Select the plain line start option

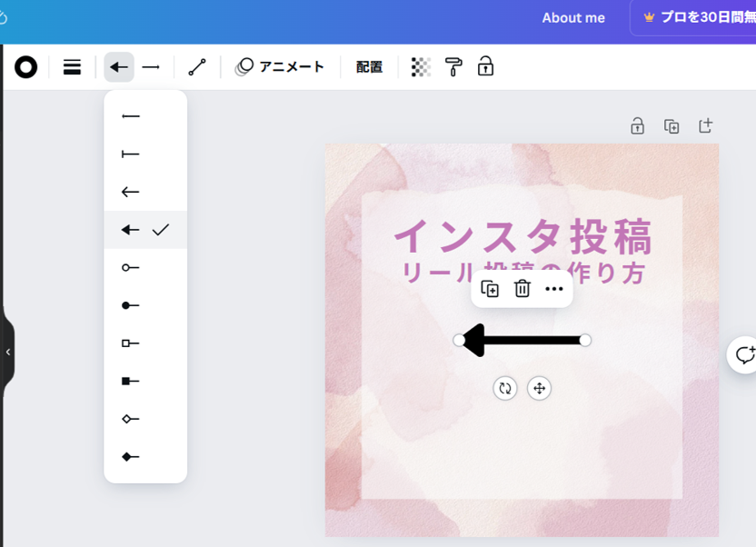[x=131, y=116]
